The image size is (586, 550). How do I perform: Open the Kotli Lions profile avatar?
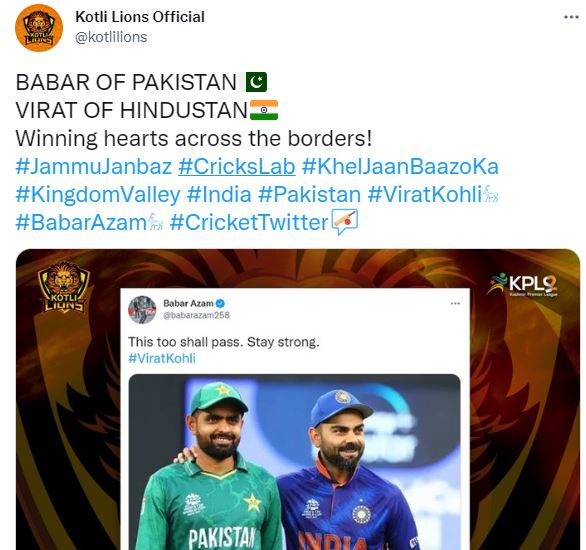[x=39, y=28]
